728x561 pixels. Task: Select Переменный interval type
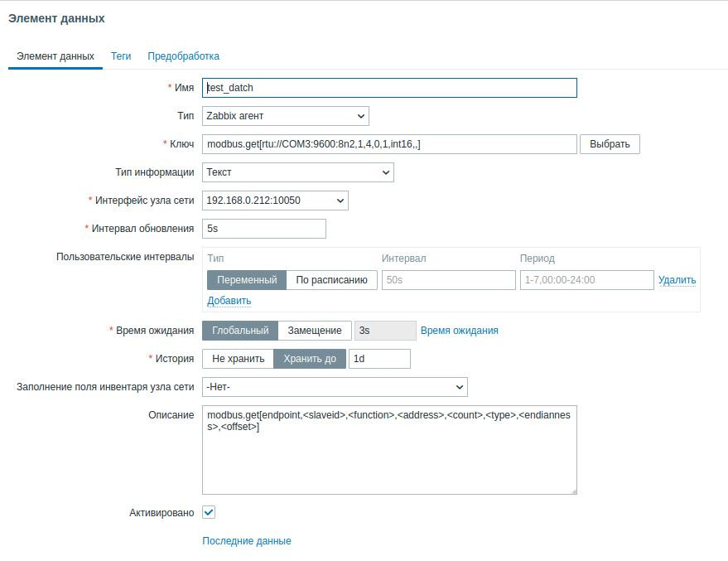pos(247,280)
